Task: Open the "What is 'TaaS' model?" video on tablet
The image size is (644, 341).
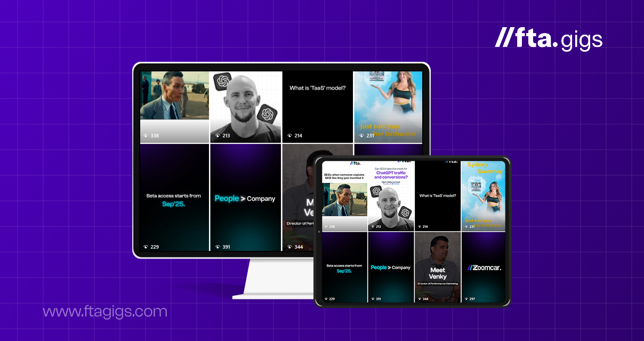Action: (x=438, y=196)
